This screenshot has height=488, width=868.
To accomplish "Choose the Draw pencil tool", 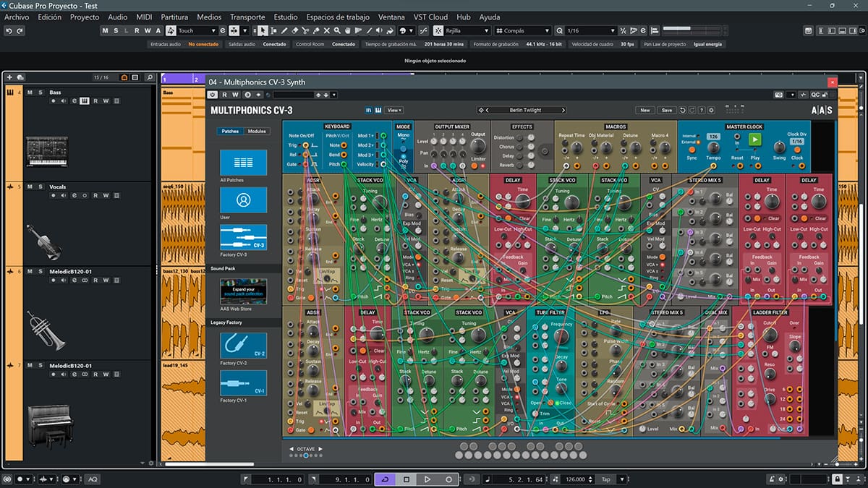I will [x=284, y=31].
